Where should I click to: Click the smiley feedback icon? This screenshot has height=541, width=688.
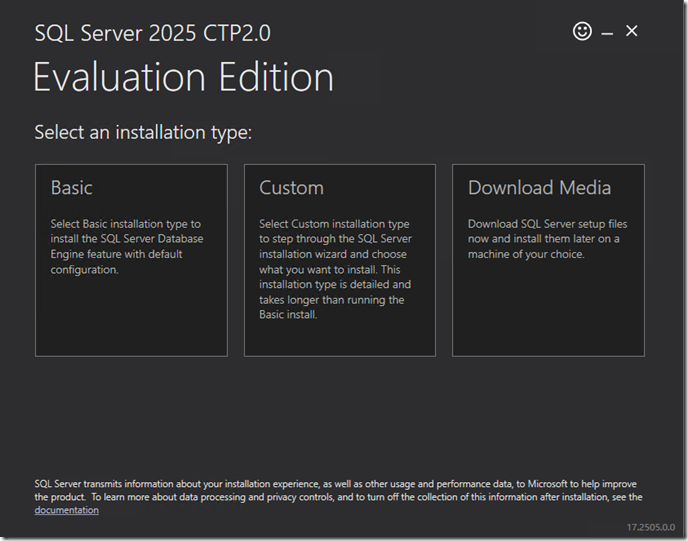pyautogui.click(x=582, y=31)
